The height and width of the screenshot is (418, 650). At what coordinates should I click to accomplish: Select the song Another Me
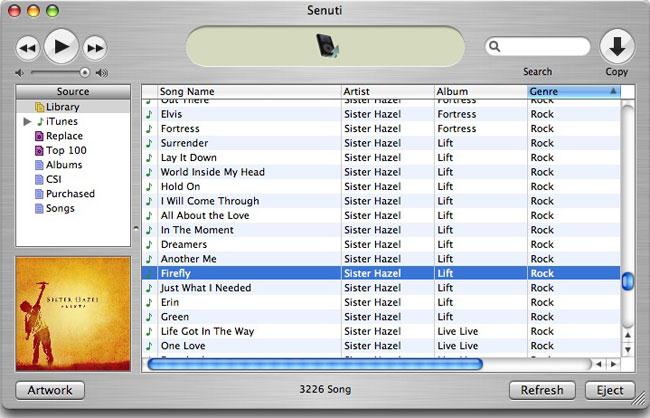[189, 259]
